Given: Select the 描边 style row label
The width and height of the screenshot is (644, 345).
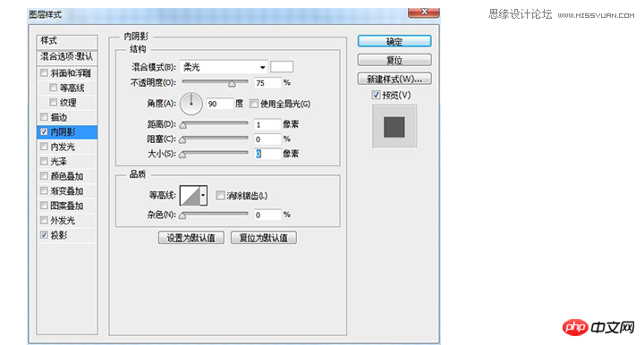Looking at the screenshot, I should [x=59, y=117].
